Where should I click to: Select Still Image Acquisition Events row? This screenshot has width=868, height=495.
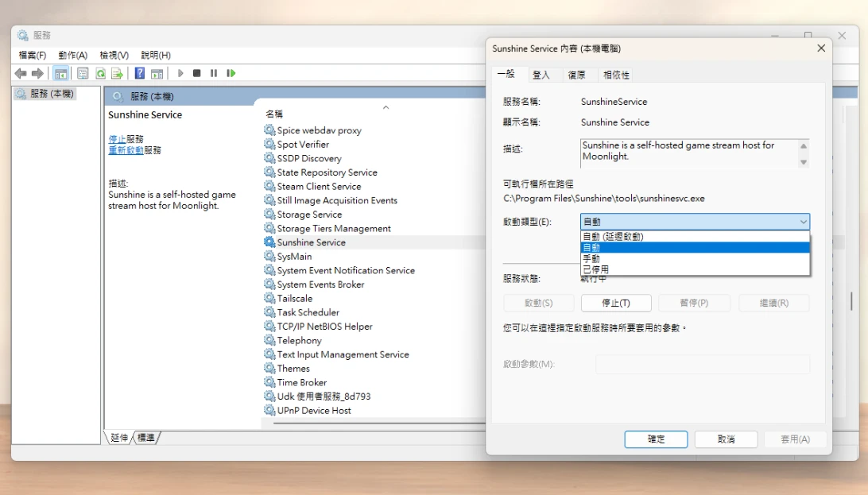click(x=336, y=200)
